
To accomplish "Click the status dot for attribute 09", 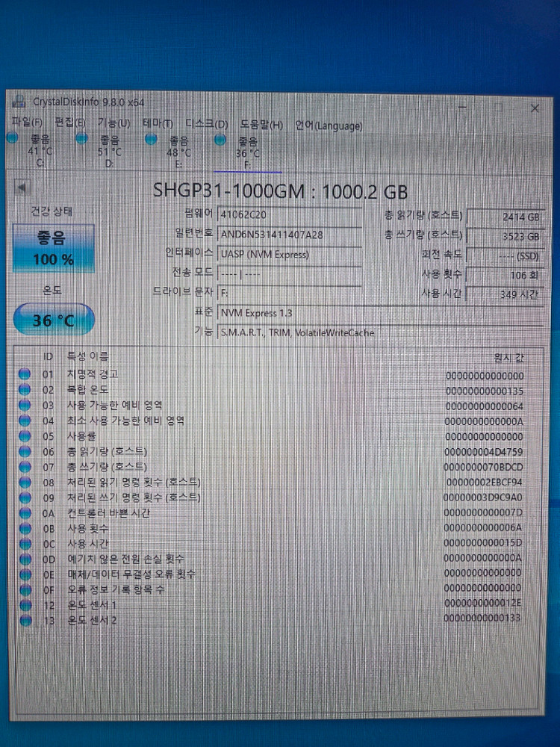I will coord(25,498).
